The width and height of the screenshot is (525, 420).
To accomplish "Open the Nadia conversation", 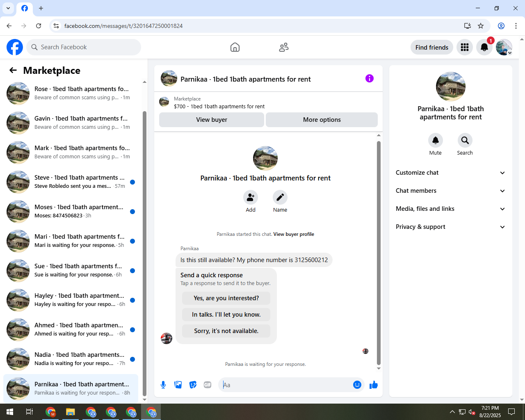I will tap(71, 359).
